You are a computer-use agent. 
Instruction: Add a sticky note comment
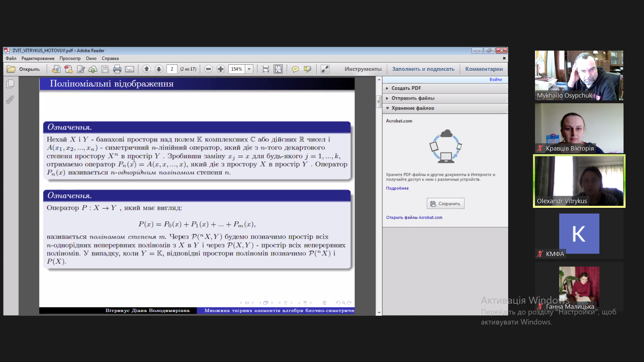tap(296, 69)
